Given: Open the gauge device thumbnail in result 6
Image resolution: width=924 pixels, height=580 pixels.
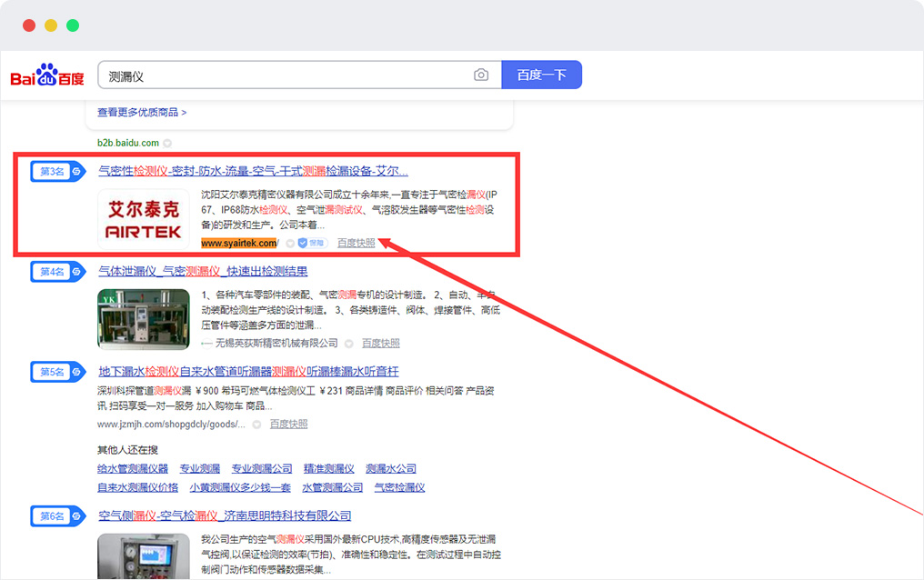Looking at the screenshot, I should click(x=143, y=556).
